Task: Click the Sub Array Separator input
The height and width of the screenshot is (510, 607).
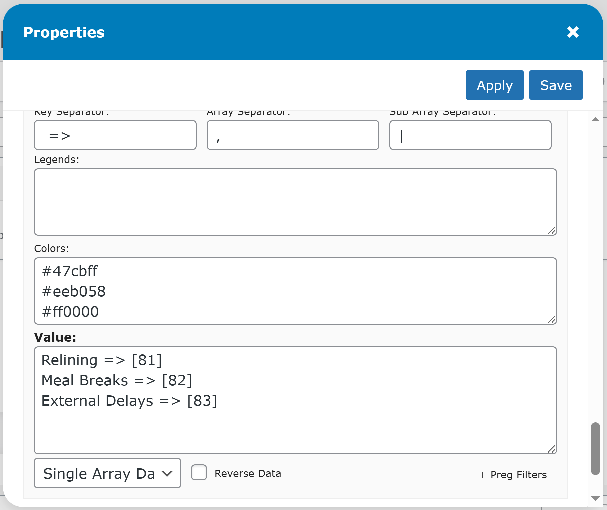Action: (470, 135)
